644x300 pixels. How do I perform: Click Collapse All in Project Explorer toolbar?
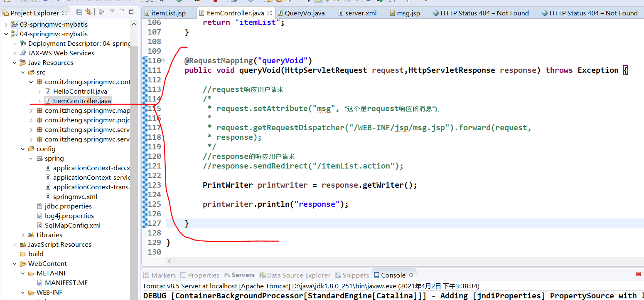79,12
